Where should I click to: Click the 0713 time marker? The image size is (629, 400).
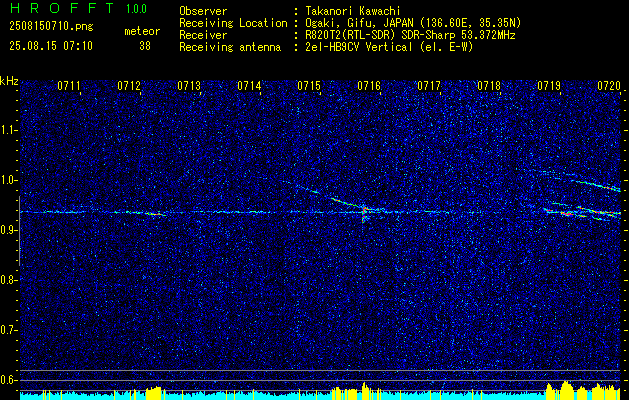pos(189,85)
